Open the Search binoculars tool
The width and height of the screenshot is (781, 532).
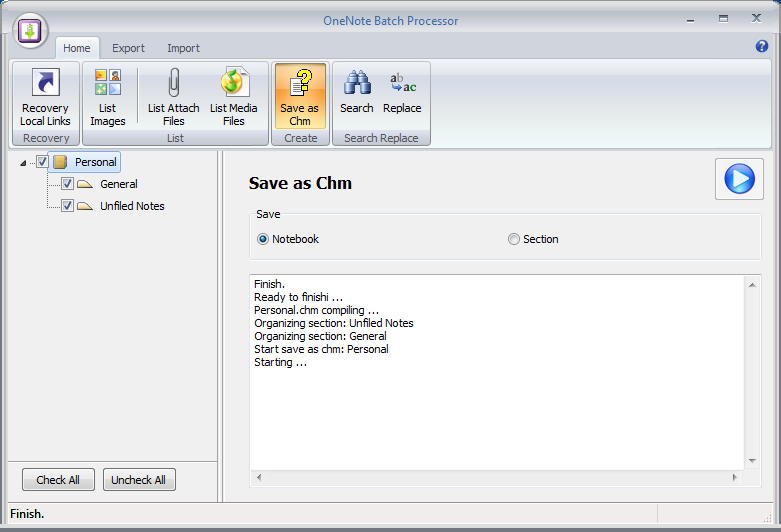click(357, 92)
